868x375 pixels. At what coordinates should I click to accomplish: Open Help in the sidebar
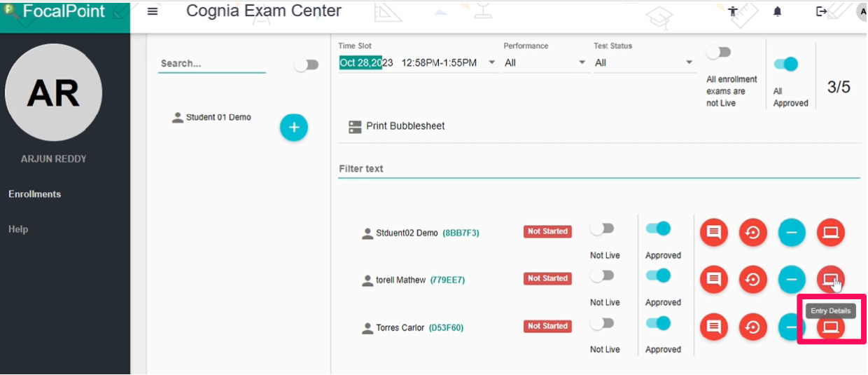click(18, 229)
